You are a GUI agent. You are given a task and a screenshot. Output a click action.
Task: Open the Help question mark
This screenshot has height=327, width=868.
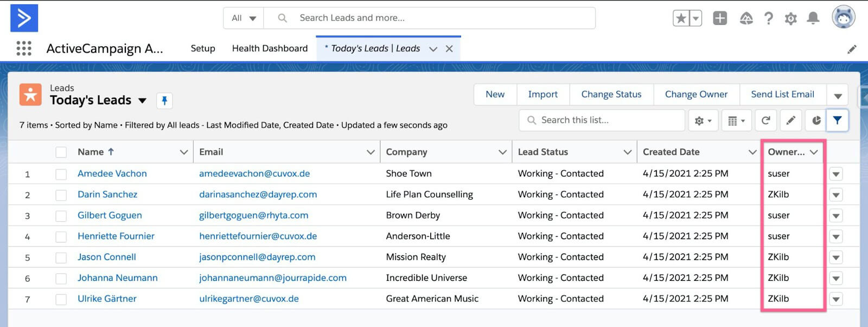point(769,18)
